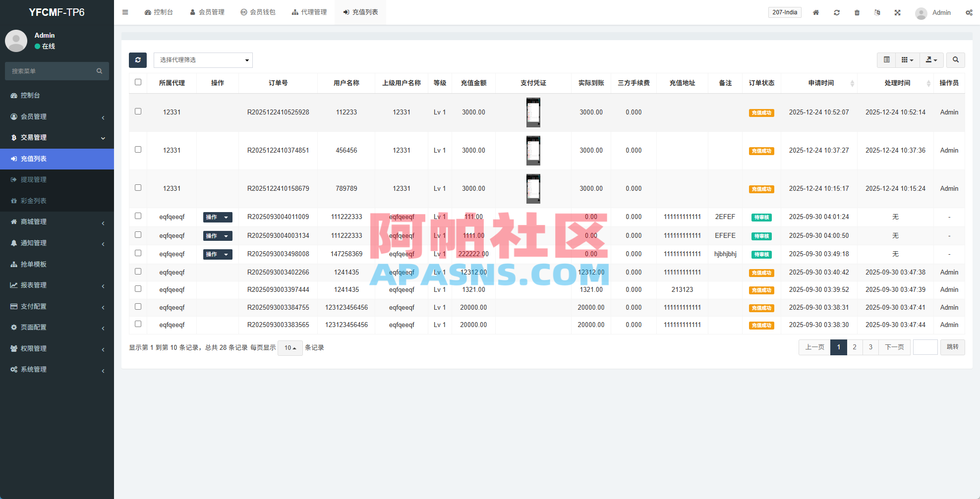Change the page size dropdown showing 10

pyautogui.click(x=290, y=348)
